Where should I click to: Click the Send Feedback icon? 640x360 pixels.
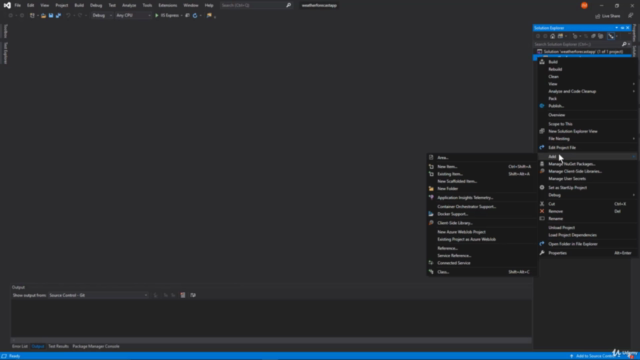click(x=631, y=16)
